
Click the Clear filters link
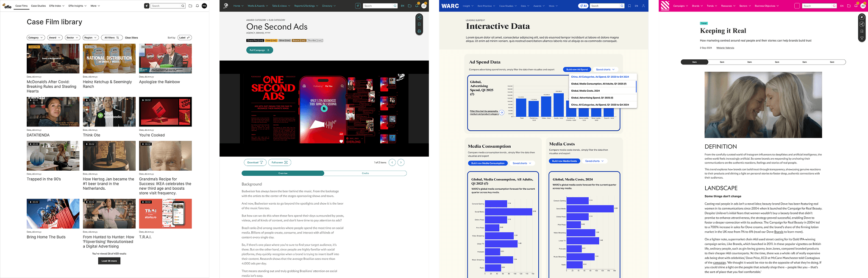click(131, 37)
